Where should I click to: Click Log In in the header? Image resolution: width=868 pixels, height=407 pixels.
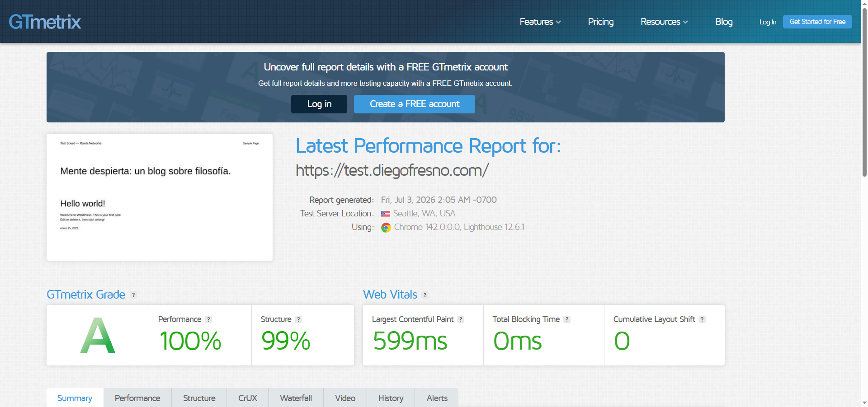coord(768,22)
